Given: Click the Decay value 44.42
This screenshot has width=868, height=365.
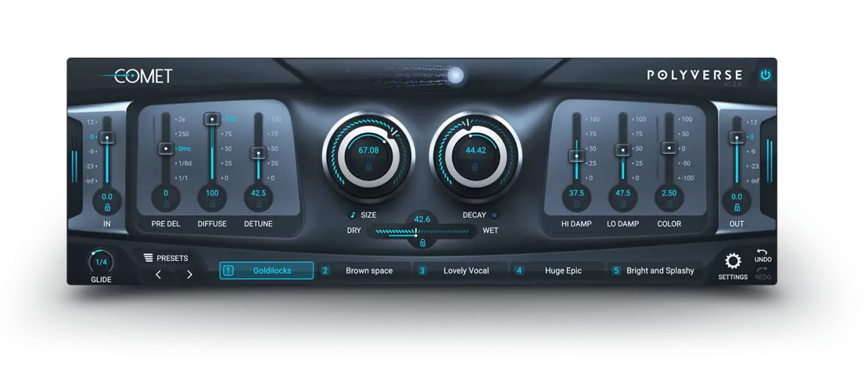Looking at the screenshot, I should click(x=475, y=151).
